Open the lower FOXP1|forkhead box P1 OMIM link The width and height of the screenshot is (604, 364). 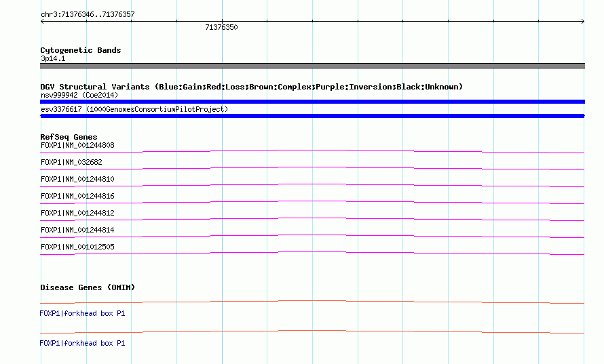point(82,343)
